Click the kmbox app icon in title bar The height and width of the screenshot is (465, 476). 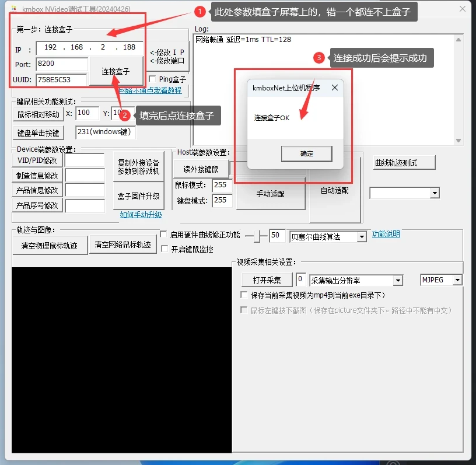click(x=13, y=8)
